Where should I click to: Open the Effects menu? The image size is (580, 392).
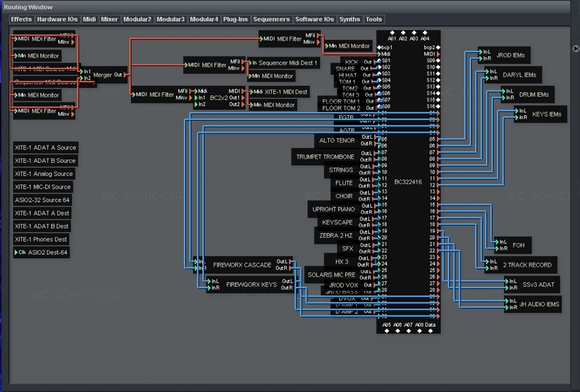[21, 19]
